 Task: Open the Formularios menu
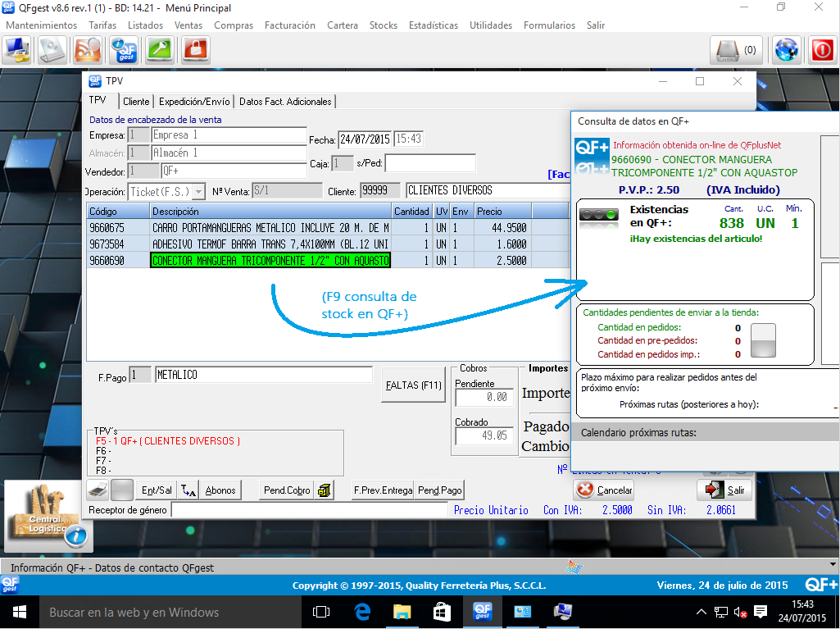tap(550, 25)
